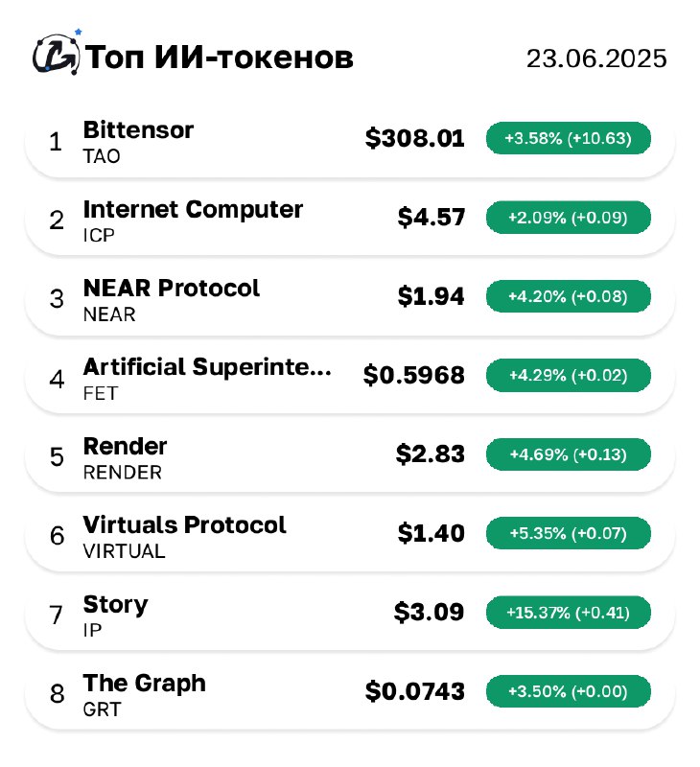Open the NEAR Protocol entry
The width and height of the screenshot is (700, 767).
pyautogui.click(x=350, y=298)
